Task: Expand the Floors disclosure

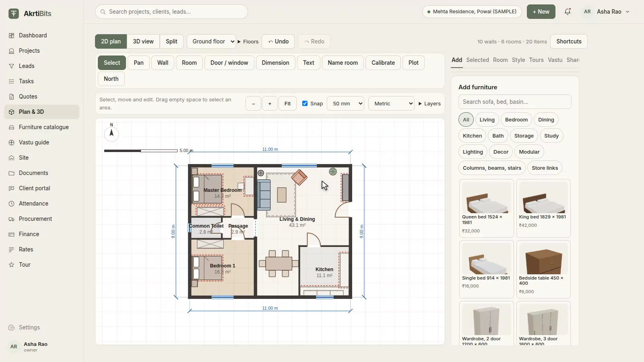Action: (x=248, y=41)
